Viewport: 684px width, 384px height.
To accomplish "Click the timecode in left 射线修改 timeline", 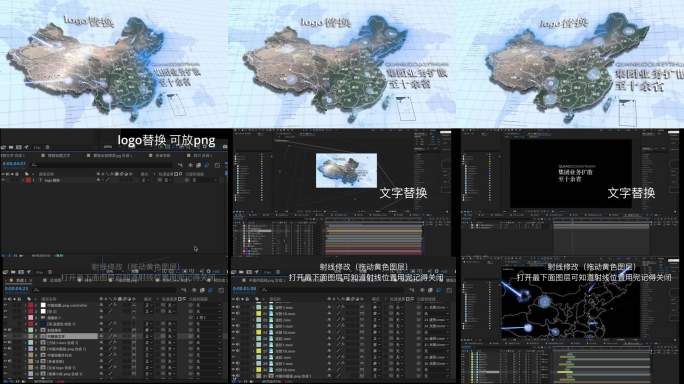I will coord(16,289).
